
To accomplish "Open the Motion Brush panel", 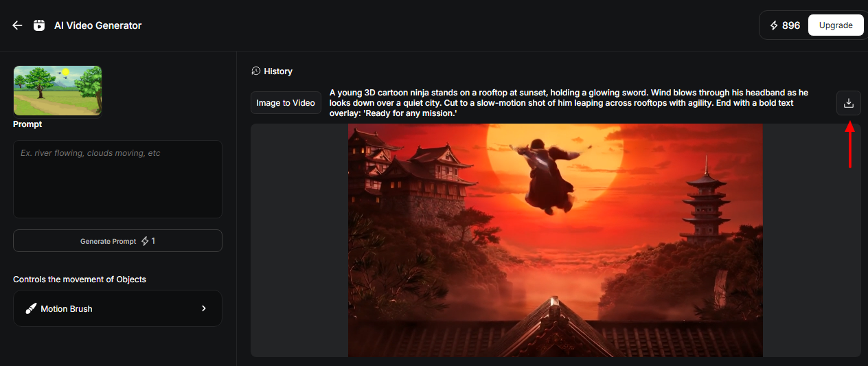I will coord(117,308).
